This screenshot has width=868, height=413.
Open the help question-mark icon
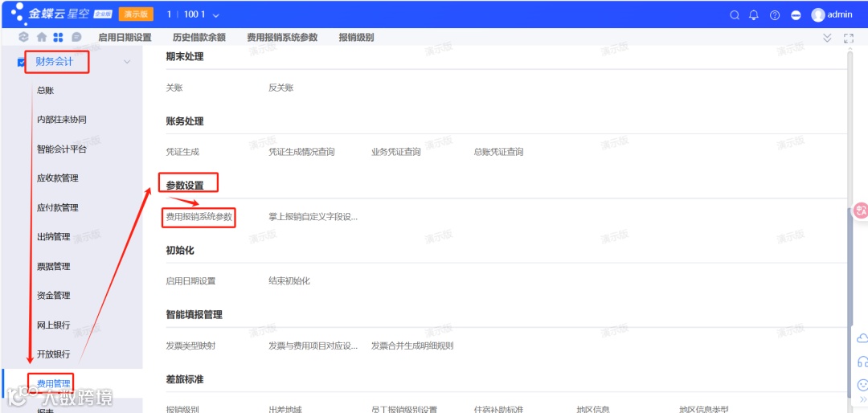[775, 15]
